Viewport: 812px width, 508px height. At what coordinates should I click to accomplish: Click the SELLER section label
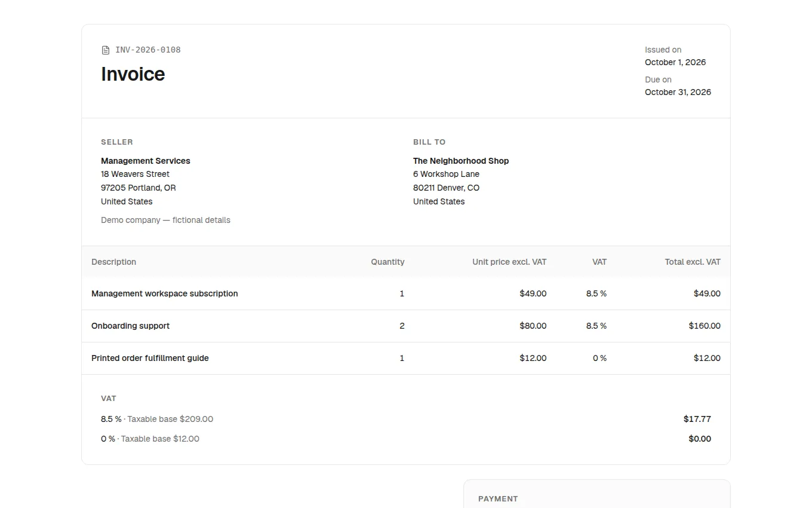[117, 142]
